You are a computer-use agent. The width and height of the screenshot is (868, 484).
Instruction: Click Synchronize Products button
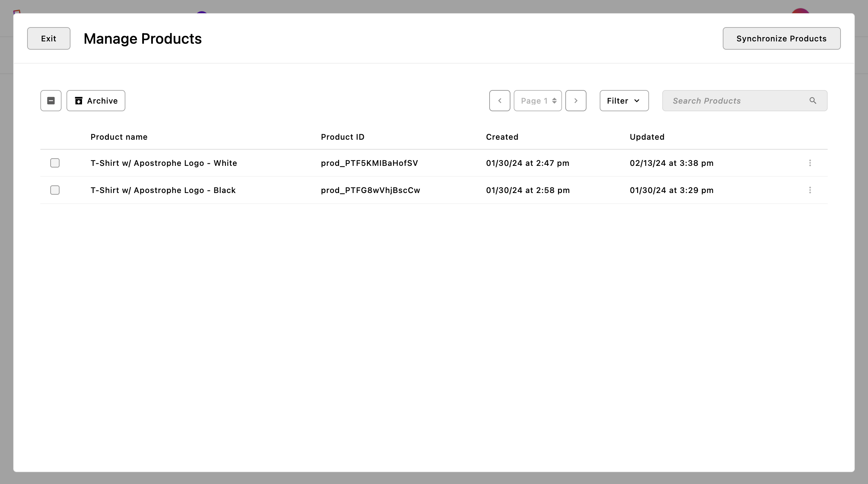tap(781, 38)
